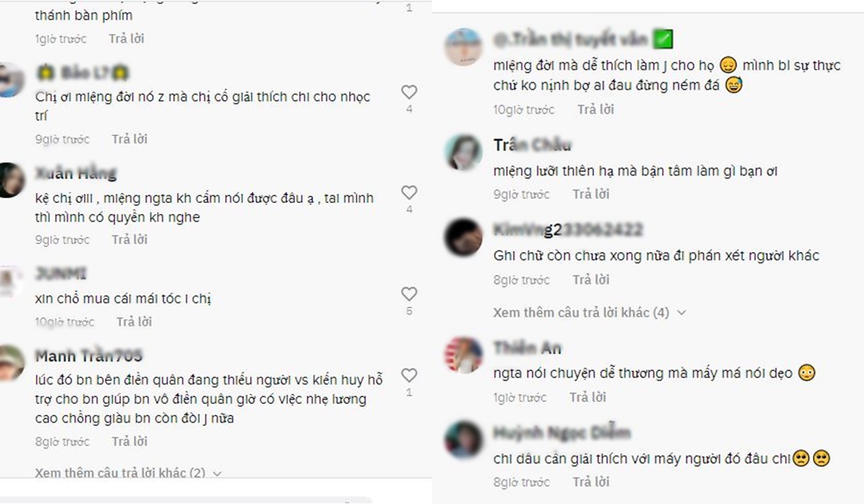
Task: Expand 'Xem thêm câu trả lời khác (2)'
Action: [128, 473]
